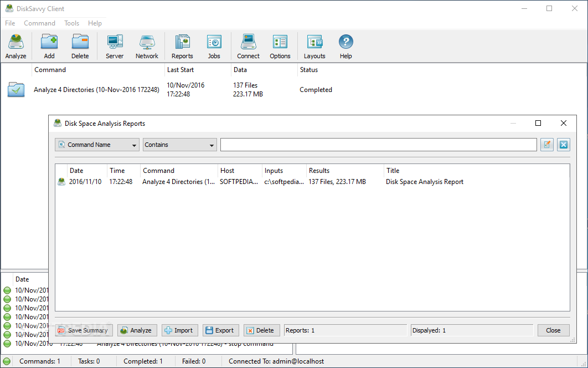Viewport: 588px width, 368px height.
Task: Click the Data column header in main window
Action: pyautogui.click(x=264, y=70)
